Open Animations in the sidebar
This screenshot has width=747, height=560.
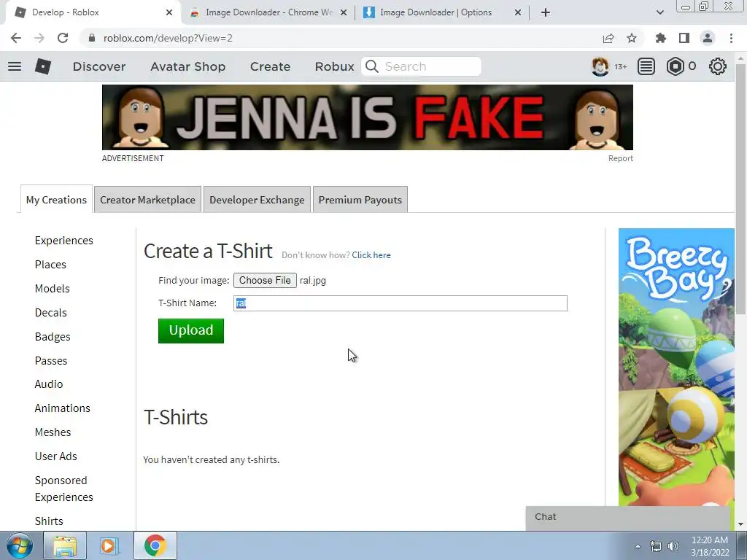pos(63,408)
